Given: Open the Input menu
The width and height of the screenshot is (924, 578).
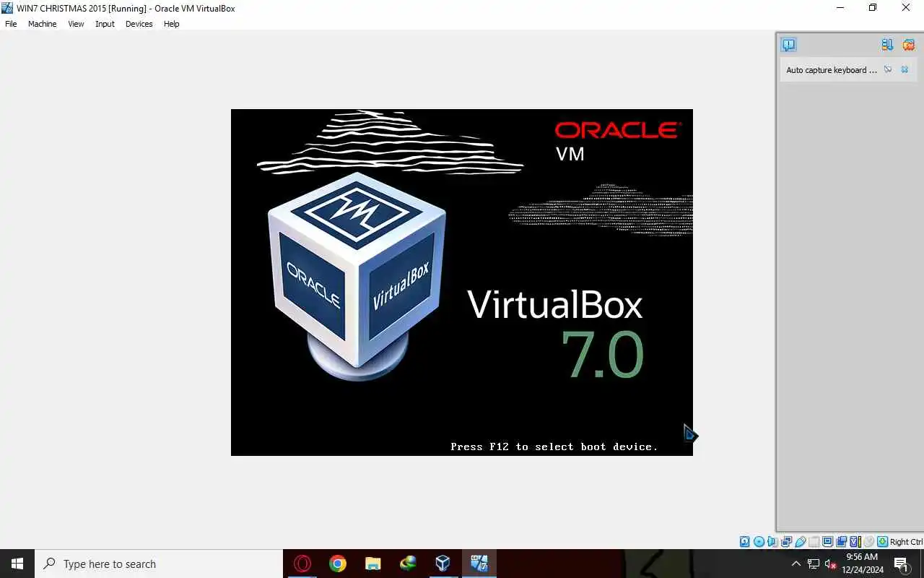Looking at the screenshot, I should pos(105,24).
